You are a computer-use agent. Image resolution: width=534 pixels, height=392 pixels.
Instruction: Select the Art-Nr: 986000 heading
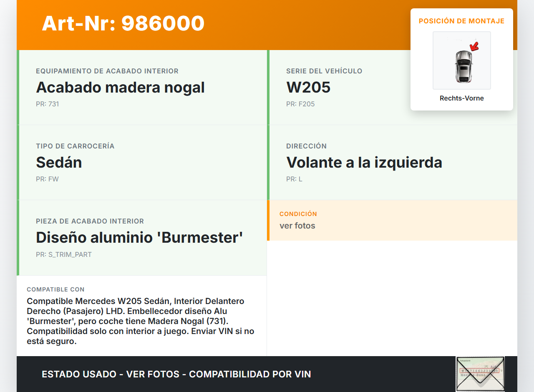(x=123, y=23)
